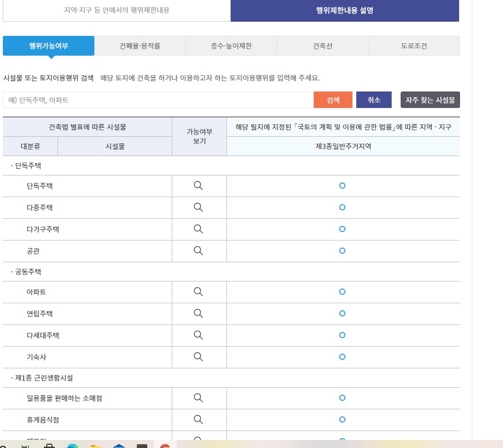The width and height of the screenshot is (503, 448).
Task: Focus the facility search input field
Action: [x=158, y=100]
